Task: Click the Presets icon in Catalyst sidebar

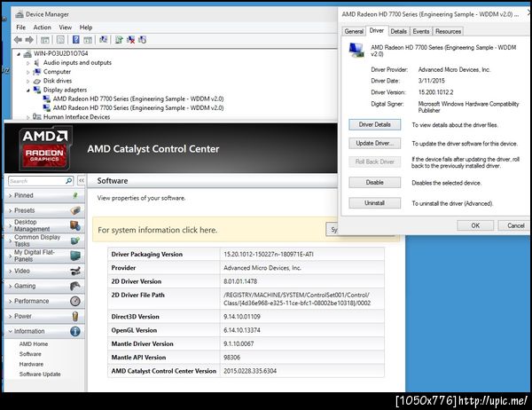Action: pyautogui.click(x=75, y=210)
